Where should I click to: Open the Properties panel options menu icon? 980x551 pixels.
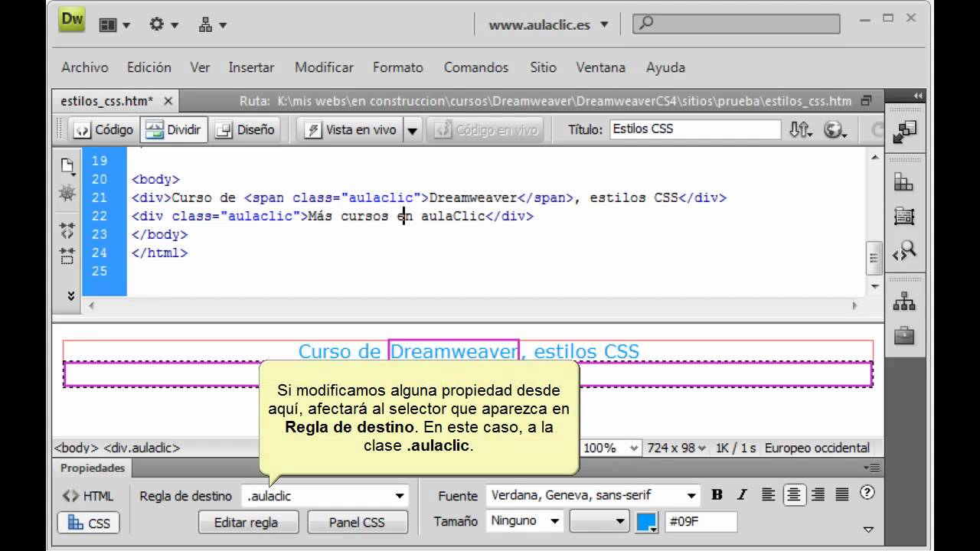point(872,468)
